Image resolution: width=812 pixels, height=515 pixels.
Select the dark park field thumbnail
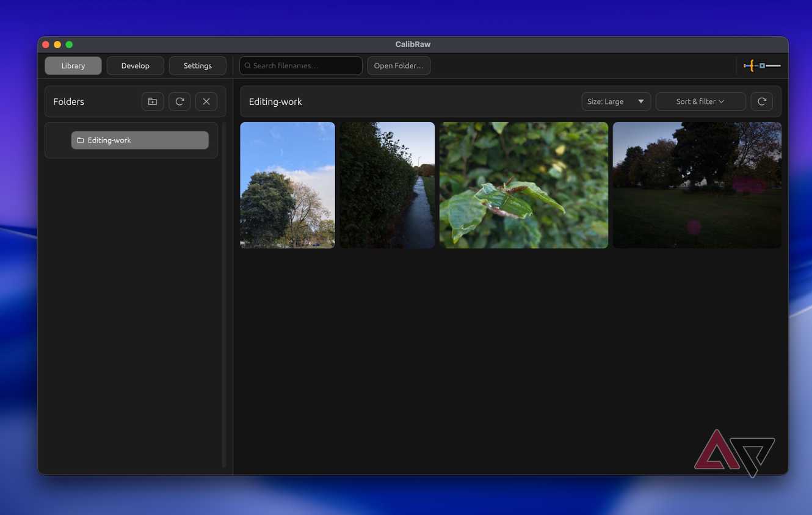tap(697, 185)
